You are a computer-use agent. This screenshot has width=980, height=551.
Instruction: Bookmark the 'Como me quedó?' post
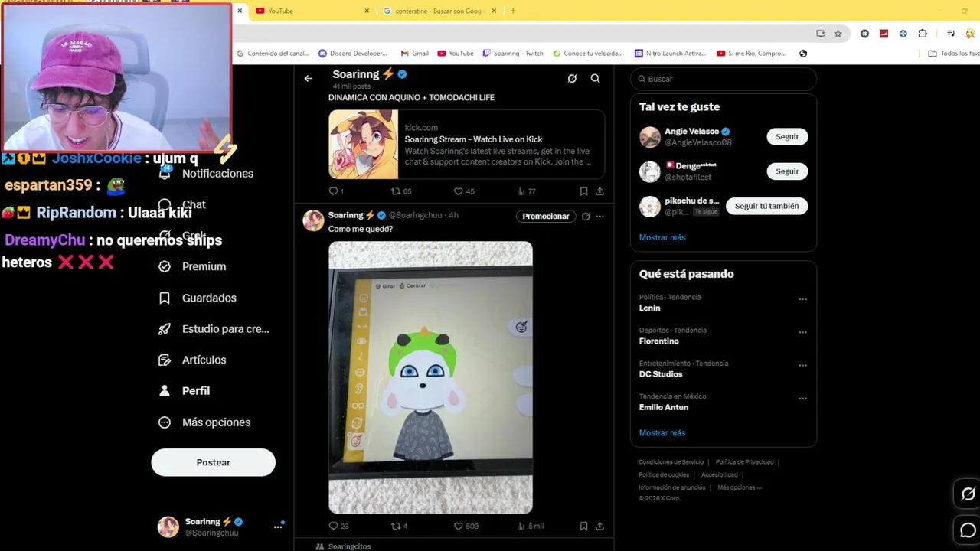pos(583,526)
